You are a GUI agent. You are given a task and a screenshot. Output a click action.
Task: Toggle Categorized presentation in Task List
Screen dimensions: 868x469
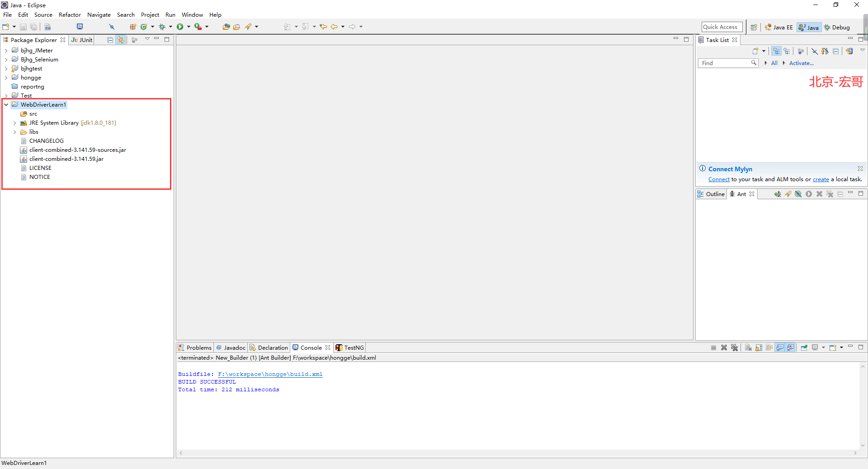(776, 51)
